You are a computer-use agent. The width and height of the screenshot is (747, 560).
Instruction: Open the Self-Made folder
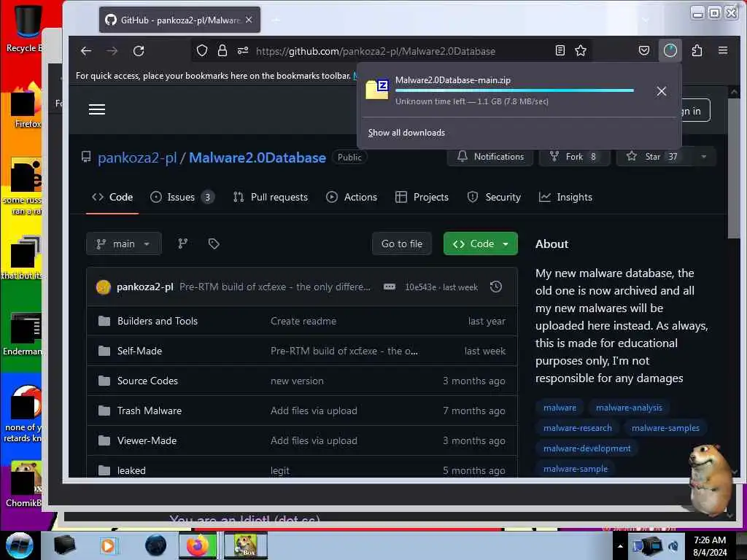139,351
